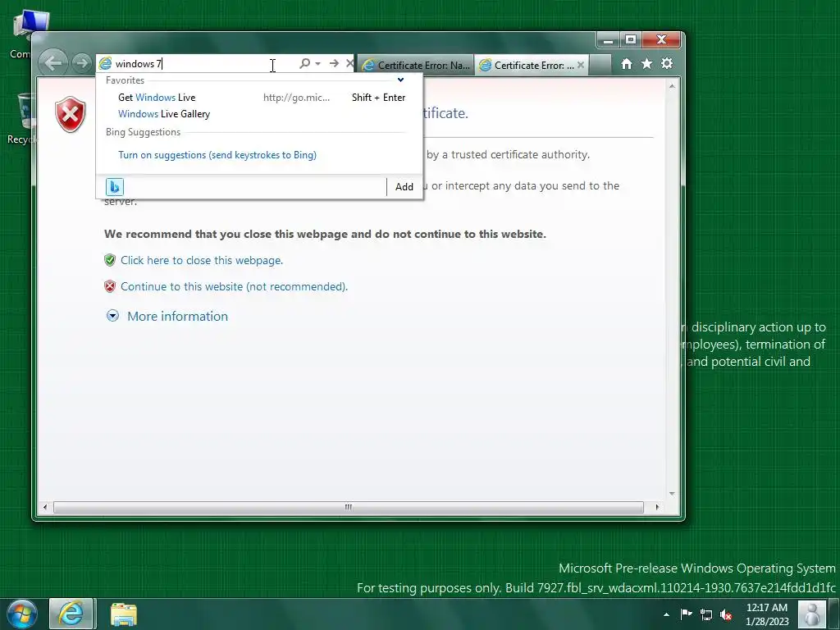840x630 pixels.
Task: Open Windows Explorer folder on taskbar
Action: 124,614
